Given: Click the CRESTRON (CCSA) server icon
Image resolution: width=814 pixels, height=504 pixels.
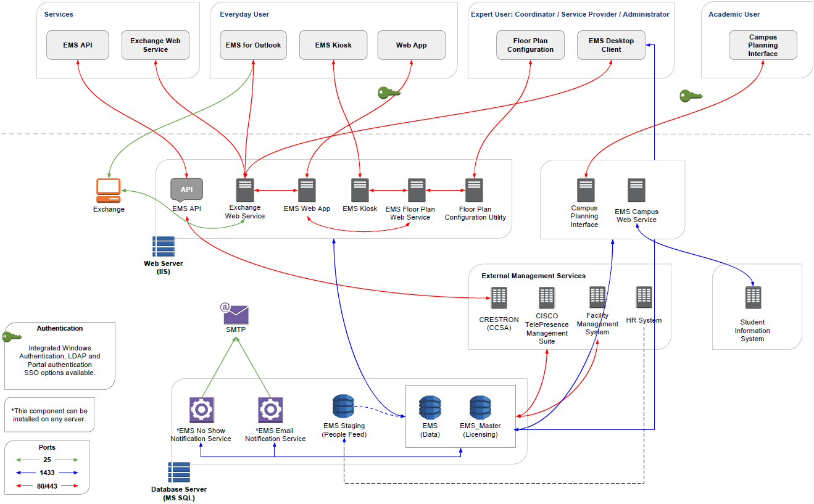Looking at the screenshot, I should point(499,298).
